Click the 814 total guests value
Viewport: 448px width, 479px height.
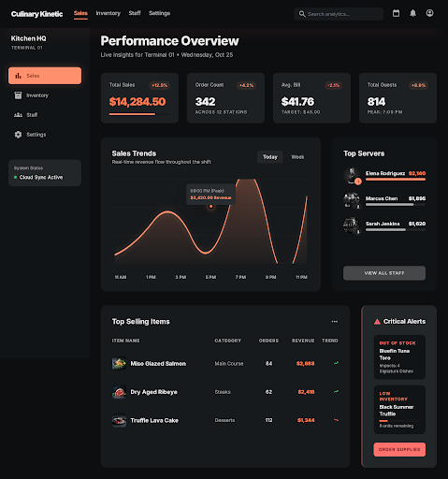(x=376, y=102)
